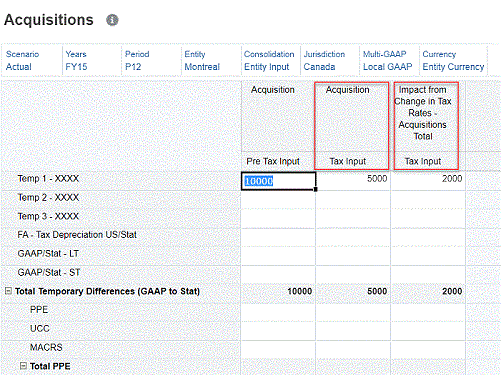The image size is (501, 375).
Task: Click the info icon beside Acquisitions title
Action: pyautogui.click(x=112, y=20)
